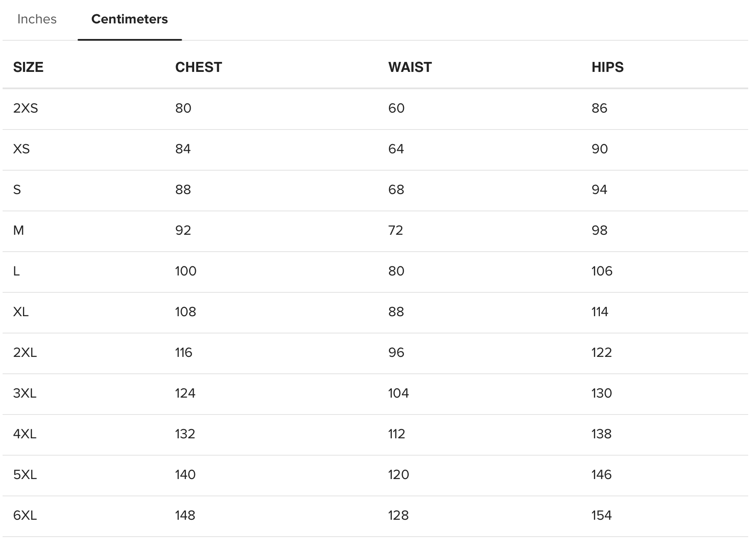
Task: Select the Centimeters tab
Action: (x=129, y=19)
